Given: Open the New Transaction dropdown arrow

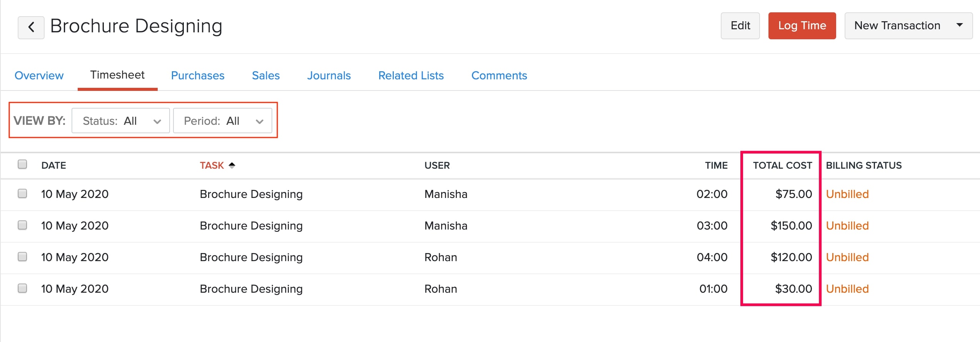Looking at the screenshot, I should point(959,25).
